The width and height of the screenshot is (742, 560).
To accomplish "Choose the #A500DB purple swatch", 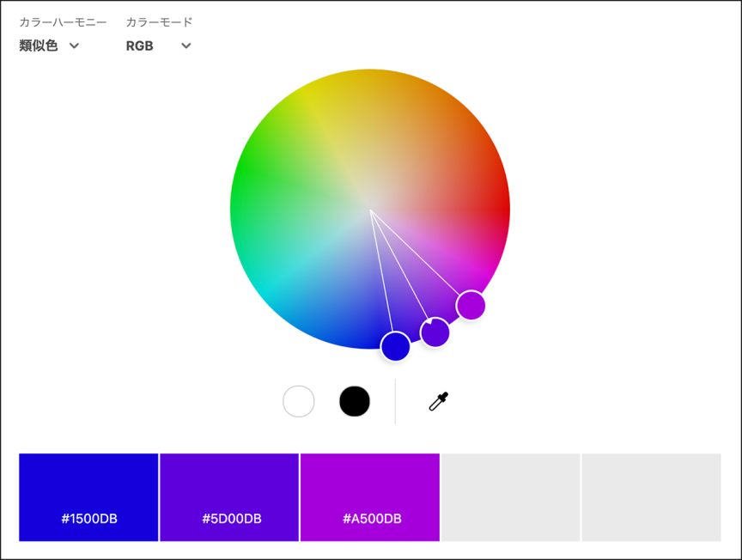I will coord(370,497).
